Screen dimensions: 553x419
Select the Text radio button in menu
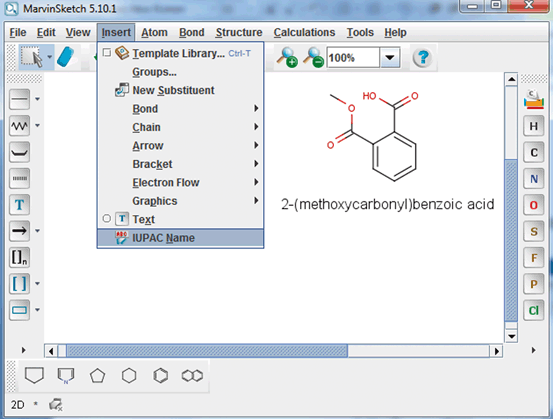pos(107,219)
